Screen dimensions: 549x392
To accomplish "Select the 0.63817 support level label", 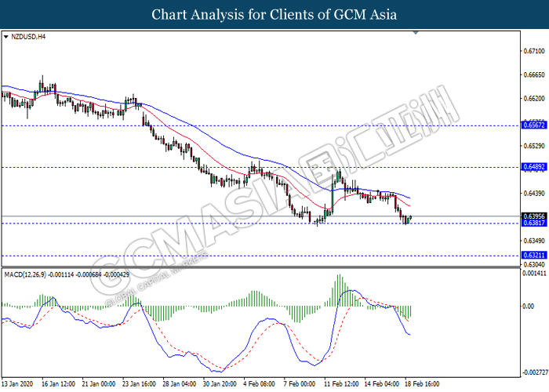I will (x=534, y=223).
